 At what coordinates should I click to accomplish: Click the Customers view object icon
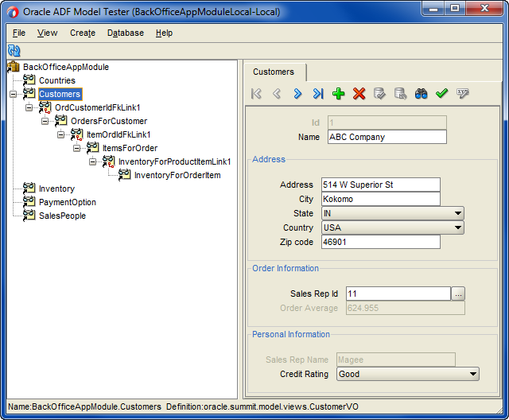coord(29,94)
